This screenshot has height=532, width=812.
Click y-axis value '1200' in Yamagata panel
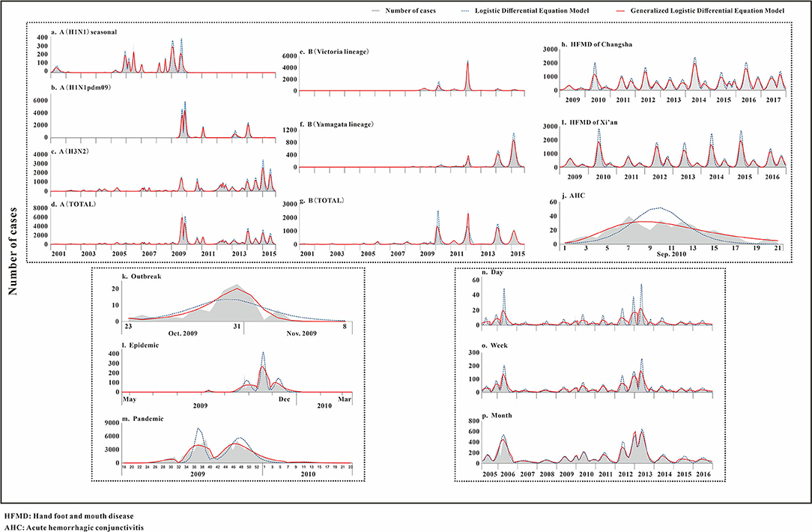[289, 130]
